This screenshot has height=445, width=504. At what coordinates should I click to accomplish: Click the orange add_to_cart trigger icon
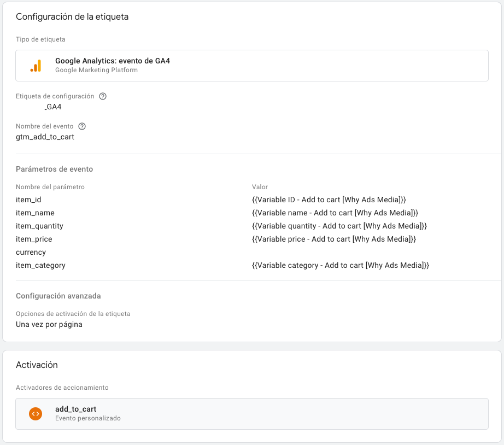coord(36,414)
